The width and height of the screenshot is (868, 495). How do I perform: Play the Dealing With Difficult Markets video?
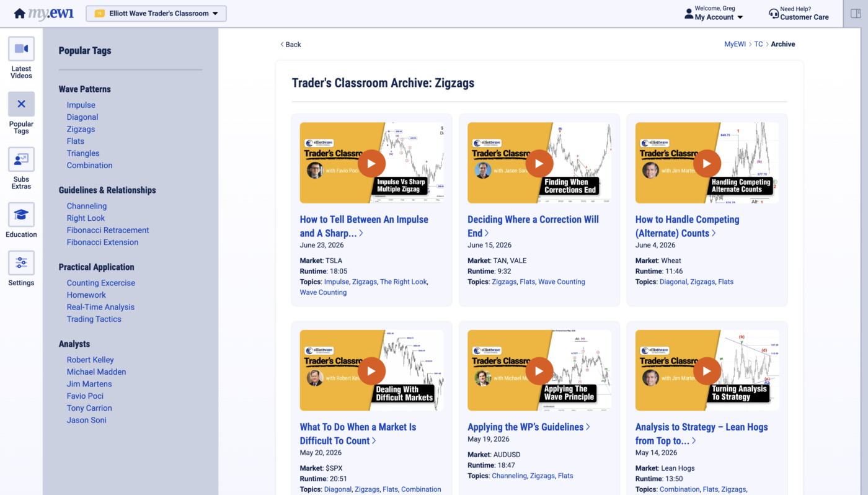coord(371,371)
